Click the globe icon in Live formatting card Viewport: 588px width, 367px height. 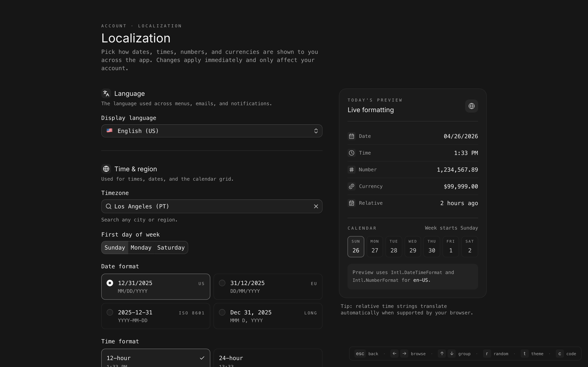point(471,106)
